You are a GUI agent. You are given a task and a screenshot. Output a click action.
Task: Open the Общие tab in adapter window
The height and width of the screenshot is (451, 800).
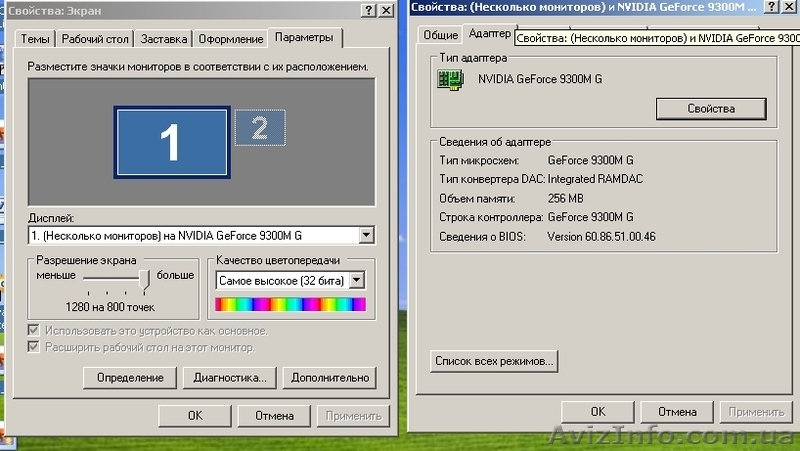pos(440,35)
